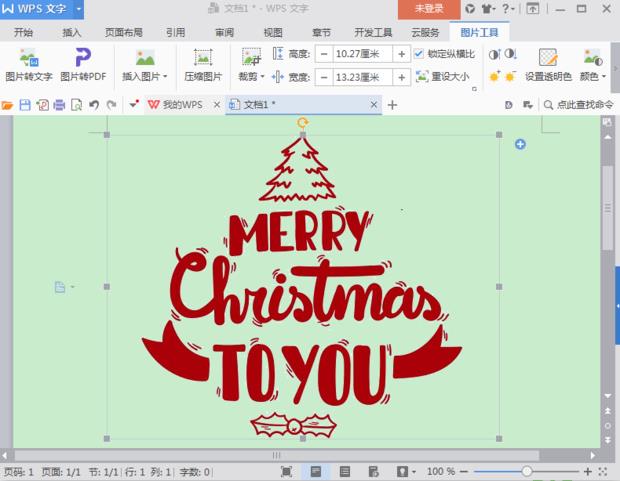620x481 pixels.
Task: Click the save icon
Action: point(25,105)
